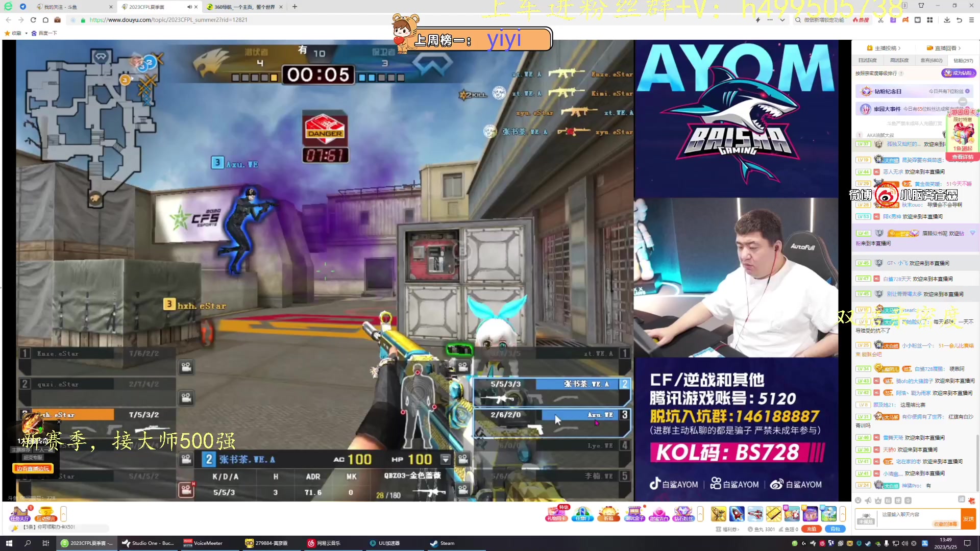
Task: Click the chat message input field
Action: (919, 519)
